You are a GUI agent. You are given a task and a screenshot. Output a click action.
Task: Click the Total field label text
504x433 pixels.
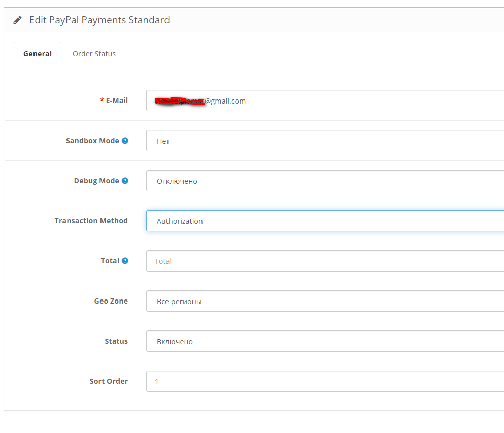click(x=110, y=261)
